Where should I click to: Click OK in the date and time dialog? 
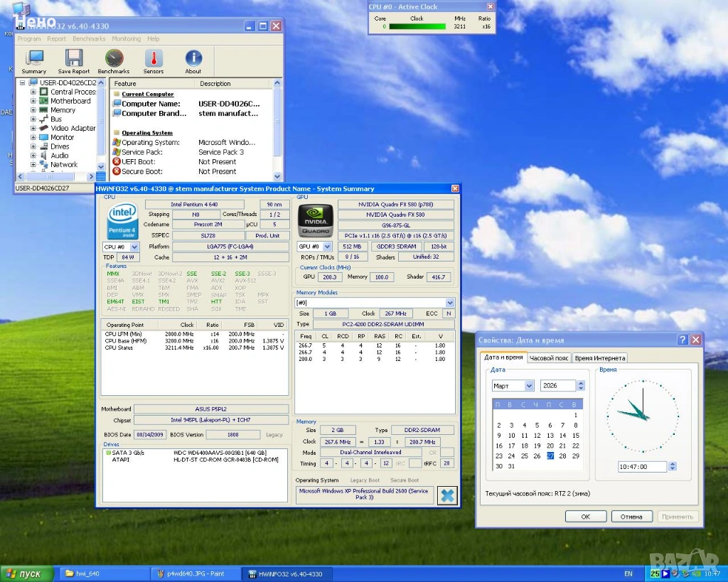point(585,517)
